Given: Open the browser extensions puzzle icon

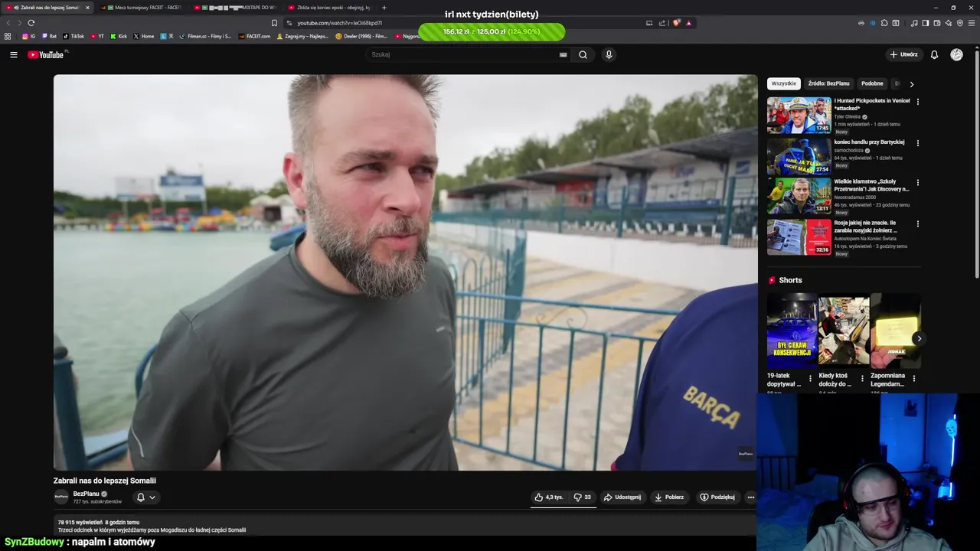Looking at the screenshot, I should pyautogui.click(x=884, y=23).
